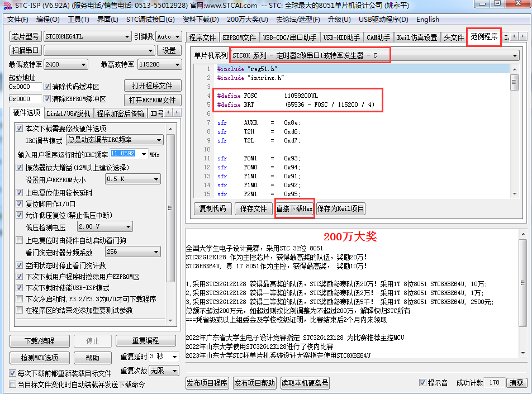This screenshot has width=532, height=394.
Task: Click the 清零 counter reset button
Action: click(x=516, y=383)
